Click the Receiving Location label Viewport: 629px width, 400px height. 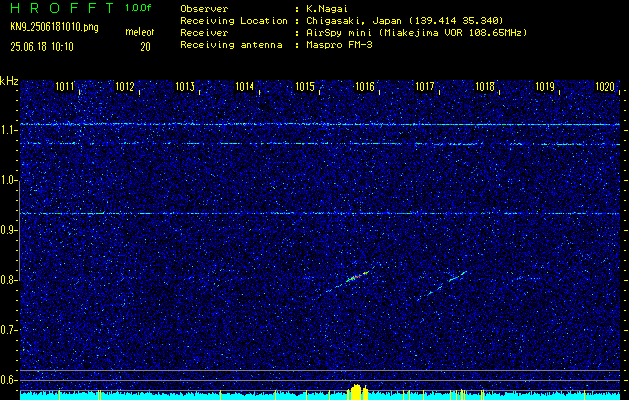234,21
